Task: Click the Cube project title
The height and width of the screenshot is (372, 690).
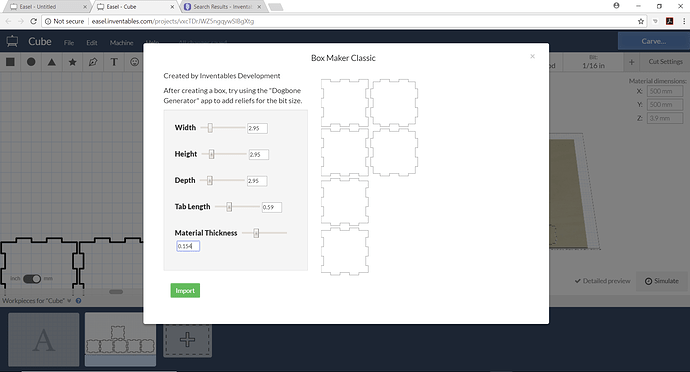Action: point(40,42)
